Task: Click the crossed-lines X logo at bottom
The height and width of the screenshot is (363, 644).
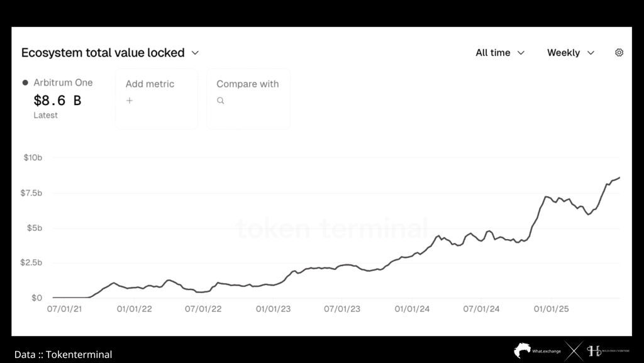Action: pos(574,351)
